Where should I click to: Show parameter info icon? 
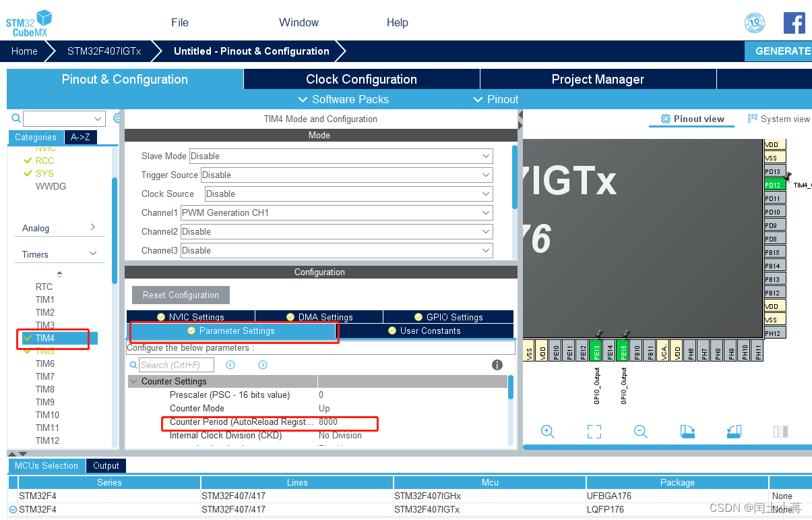pyautogui.click(x=497, y=365)
